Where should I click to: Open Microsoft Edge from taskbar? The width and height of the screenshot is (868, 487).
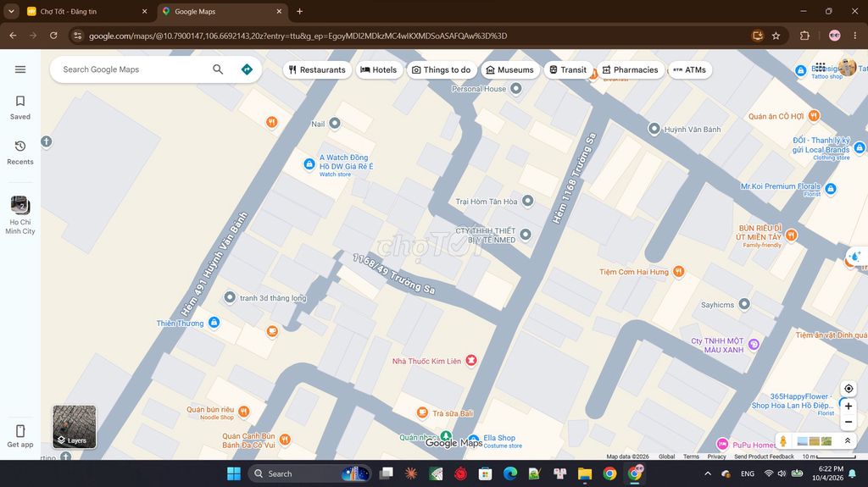pyautogui.click(x=509, y=473)
